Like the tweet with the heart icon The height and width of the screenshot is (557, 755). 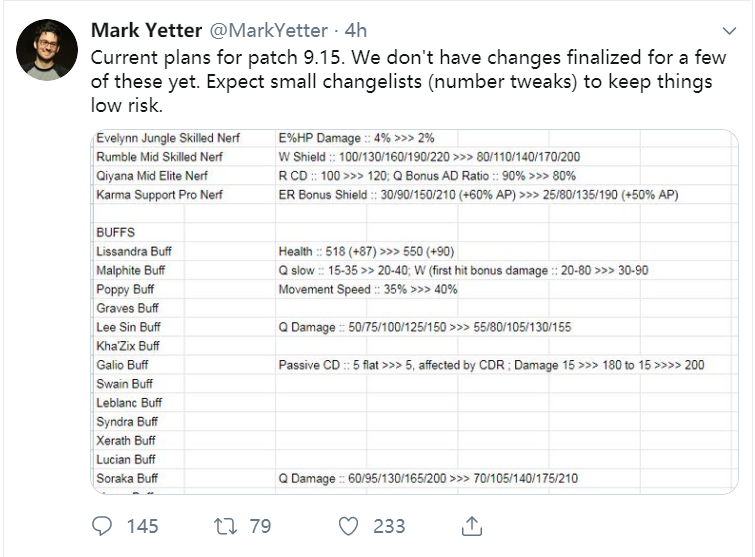point(348,526)
